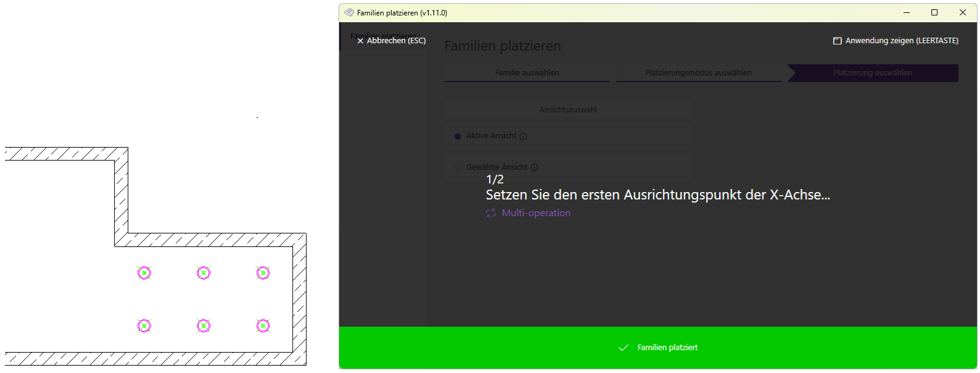Viewport: 980px width, 373px height.
Task: Click the Familien platzieren app title icon
Action: click(349, 12)
